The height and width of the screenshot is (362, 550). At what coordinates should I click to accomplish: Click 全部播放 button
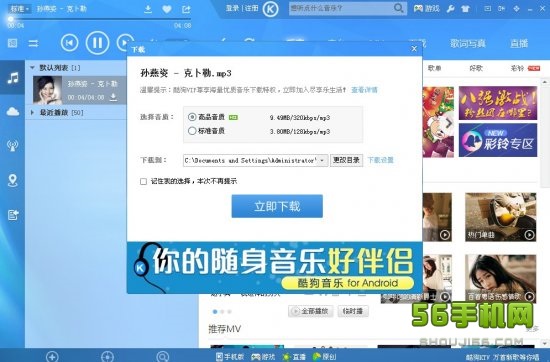click(311, 311)
